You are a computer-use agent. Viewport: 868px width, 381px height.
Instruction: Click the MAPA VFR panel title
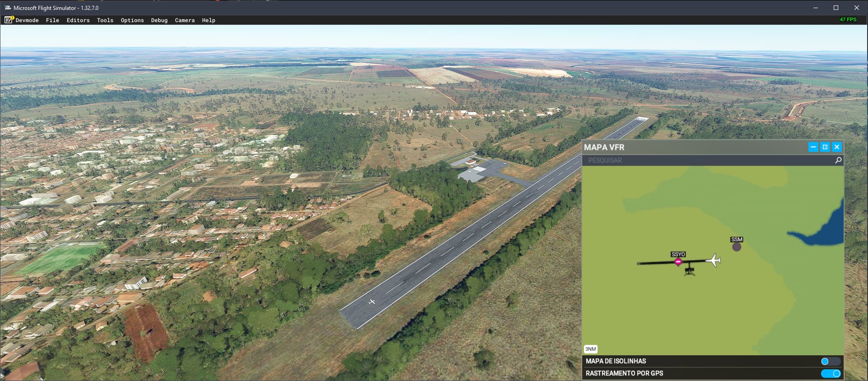tap(604, 147)
